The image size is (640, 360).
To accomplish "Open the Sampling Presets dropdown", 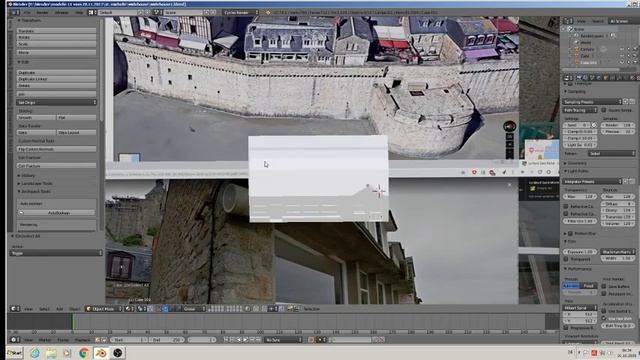I will point(593,101).
